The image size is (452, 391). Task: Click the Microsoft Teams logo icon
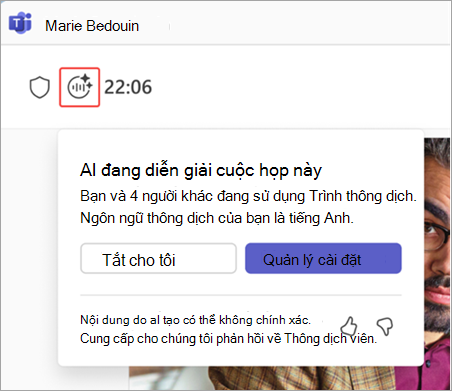20,23
